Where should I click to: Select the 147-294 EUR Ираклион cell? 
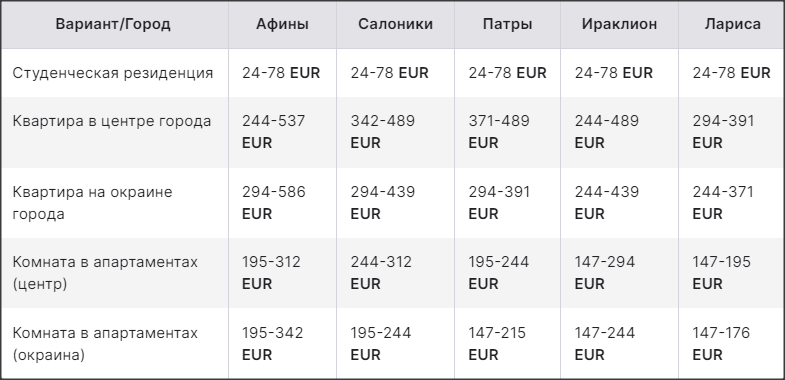(x=604, y=273)
